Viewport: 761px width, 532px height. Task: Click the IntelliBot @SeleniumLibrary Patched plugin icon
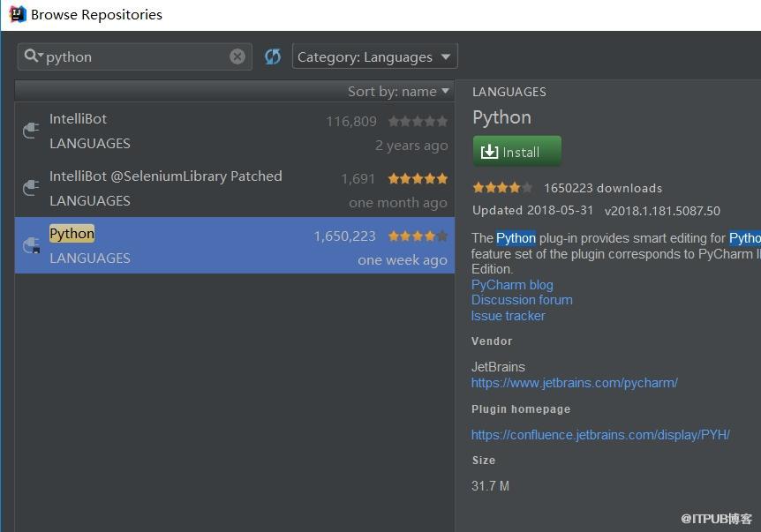pos(31,187)
